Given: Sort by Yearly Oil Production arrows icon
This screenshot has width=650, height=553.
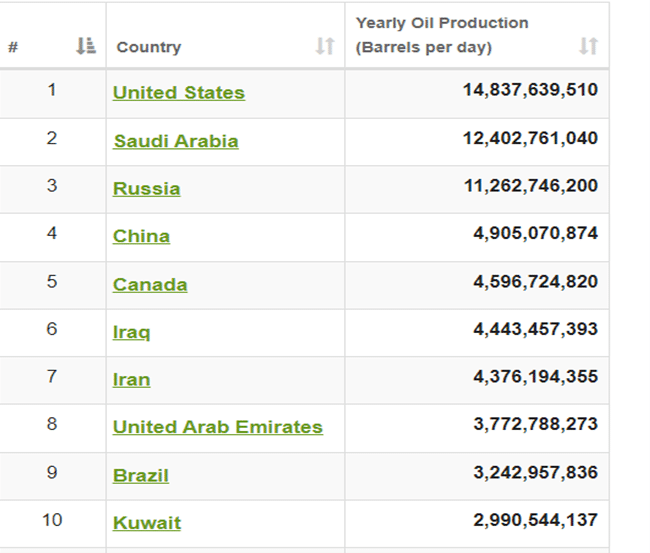Looking at the screenshot, I should tap(588, 46).
